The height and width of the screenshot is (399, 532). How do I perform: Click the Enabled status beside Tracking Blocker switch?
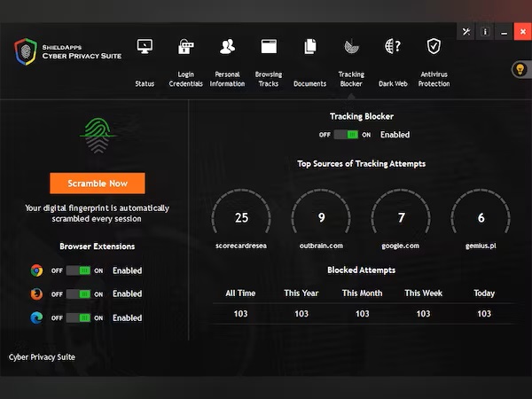click(x=395, y=135)
